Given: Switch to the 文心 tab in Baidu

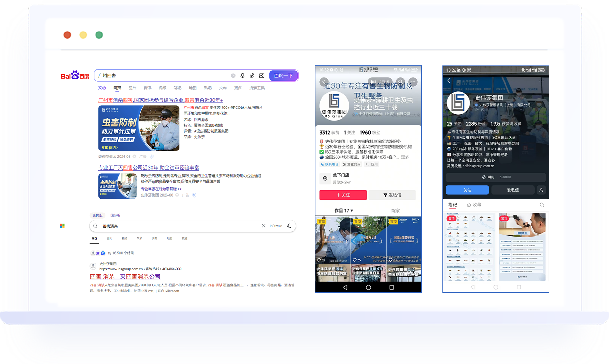Looking at the screenshot, I should [102, 88].
